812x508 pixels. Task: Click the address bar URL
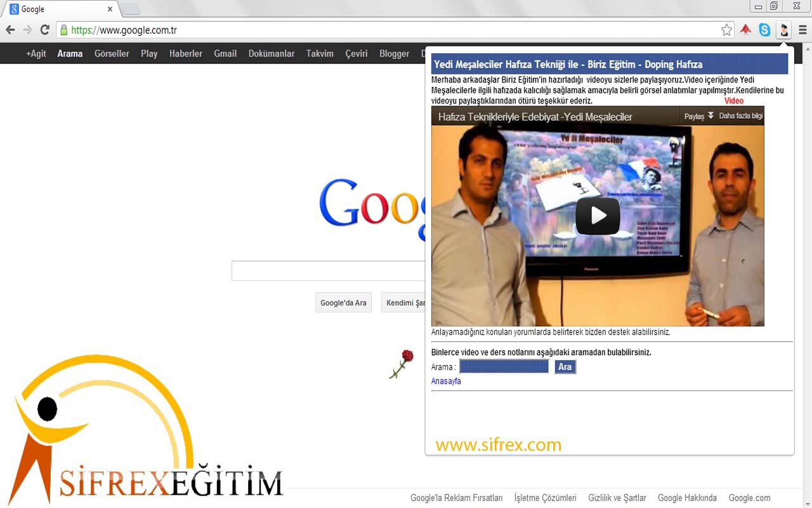124,30
